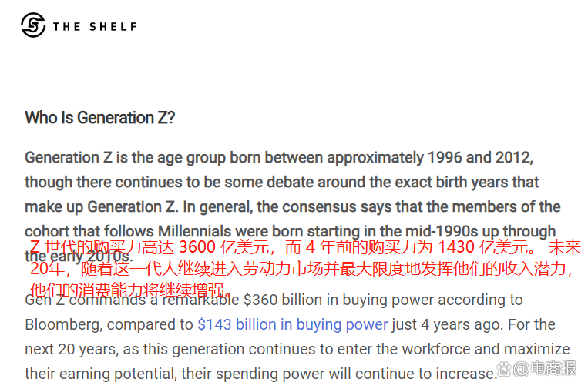Click The Shelf circular S logo
The width and height of the screenshot is (588, 389).
tap(33, 25)
